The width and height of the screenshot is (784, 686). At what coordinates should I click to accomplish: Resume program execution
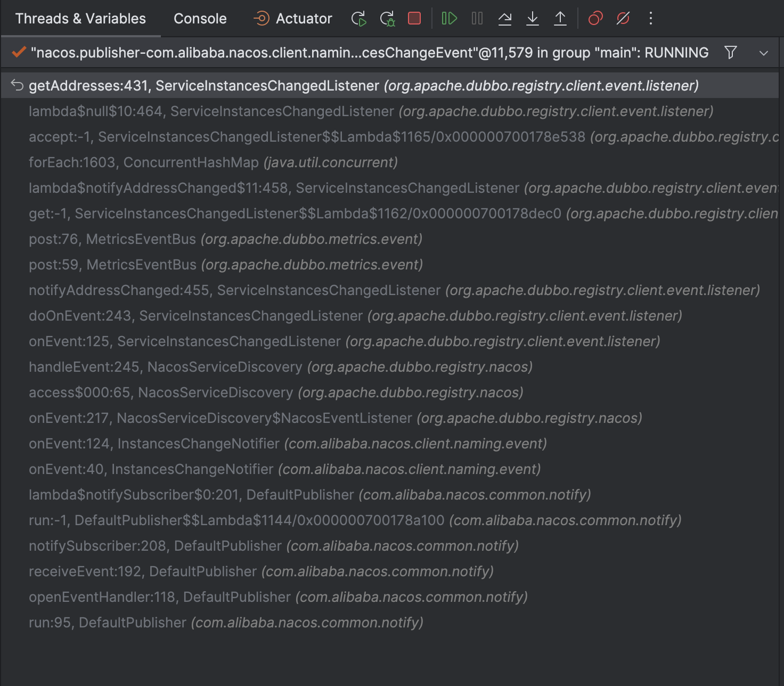click(450, 19)
